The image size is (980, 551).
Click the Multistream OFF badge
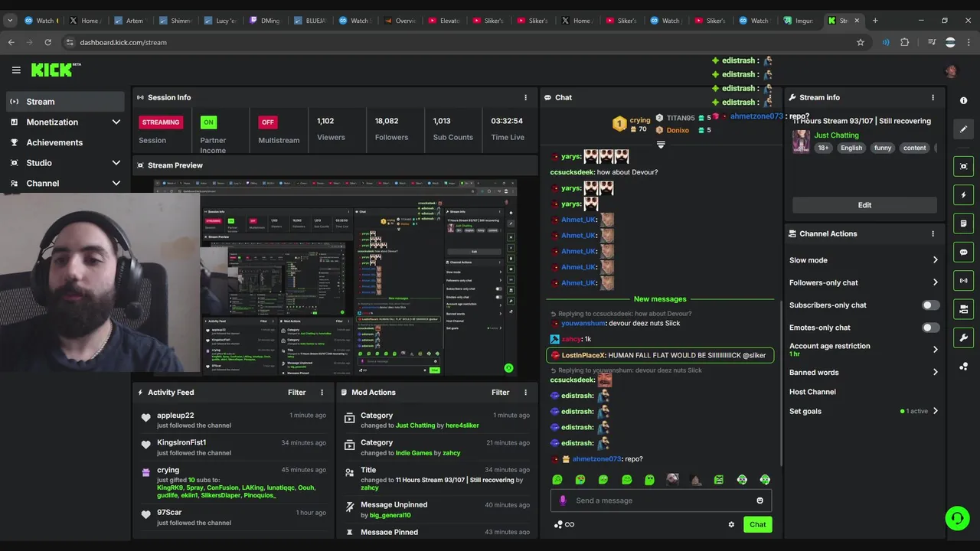click(267, 122)
